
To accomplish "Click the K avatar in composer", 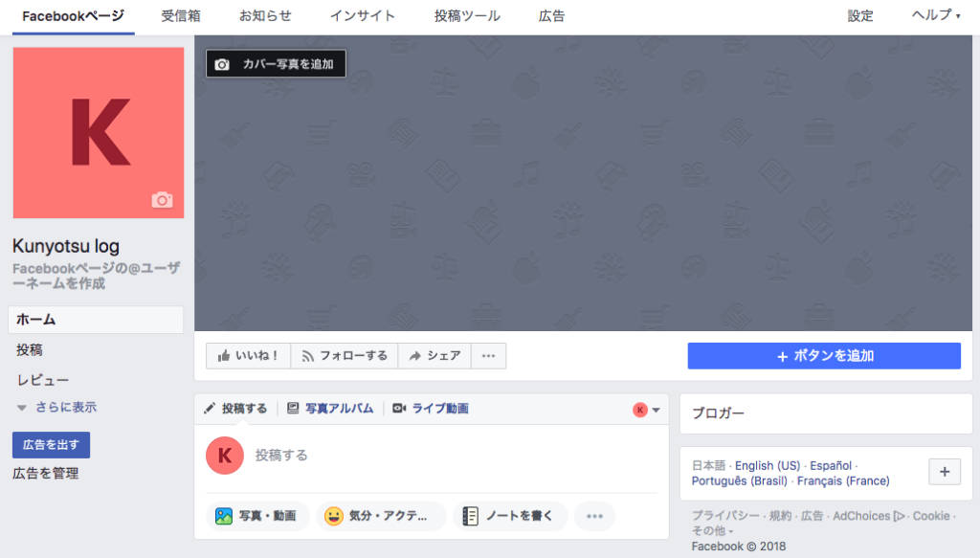I will point(224,456).
